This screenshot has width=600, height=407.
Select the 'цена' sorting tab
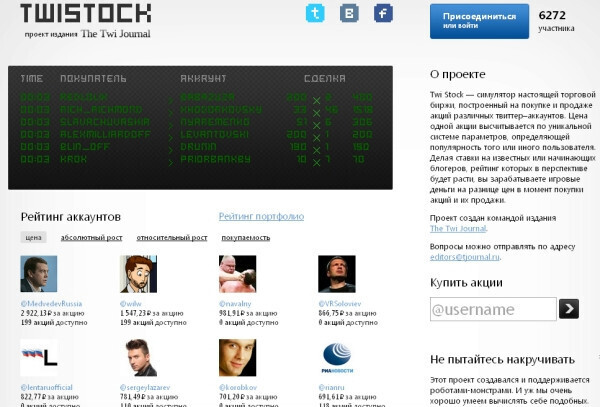34,238
